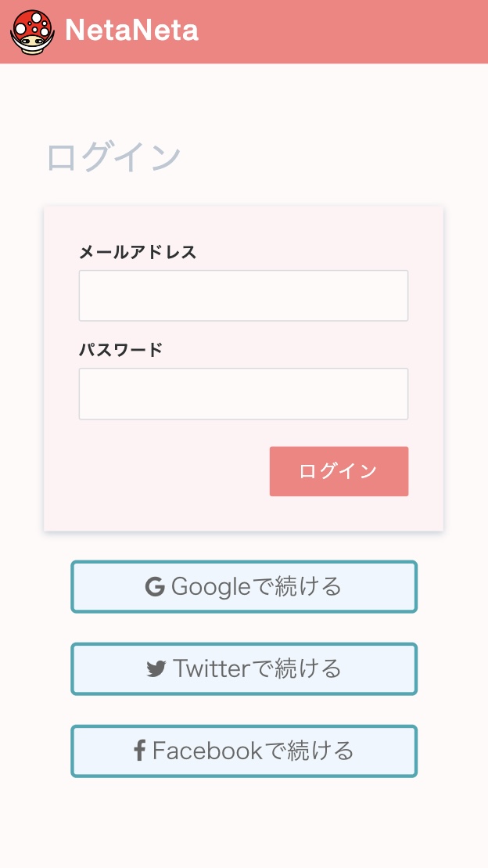Screen dimensions: 488x868
Task: Focus the パスワード input field
Action: click(243, 394)
